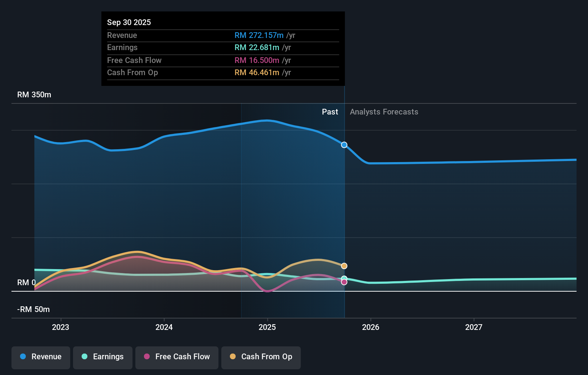This screenshot has height=375, width=588.
Task: Switch to the Past section of the chart
Action: 330,112
